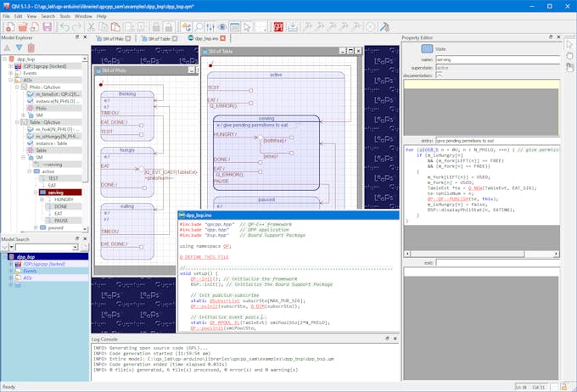Expand the paused state tree node

click(x=35, y=227)
